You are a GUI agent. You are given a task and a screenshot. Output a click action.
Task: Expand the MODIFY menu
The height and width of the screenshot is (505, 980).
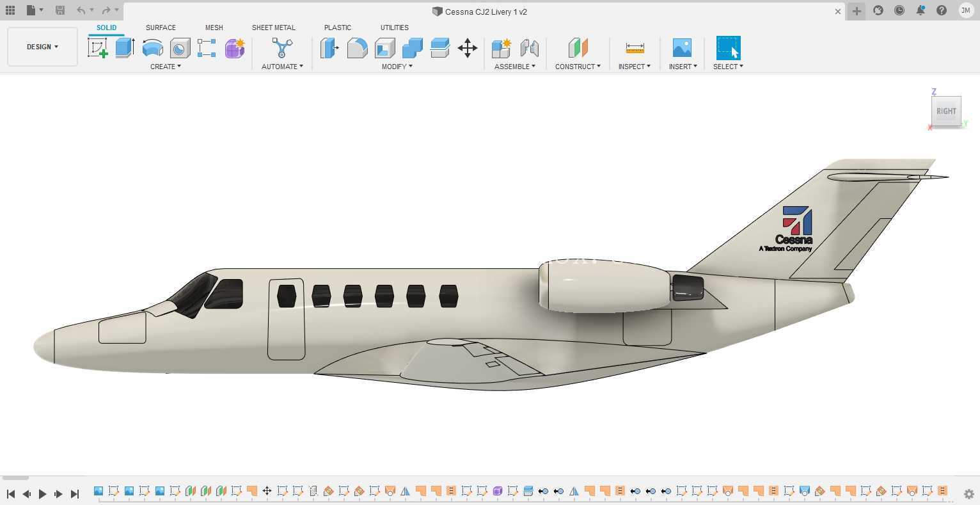(397, 67)
